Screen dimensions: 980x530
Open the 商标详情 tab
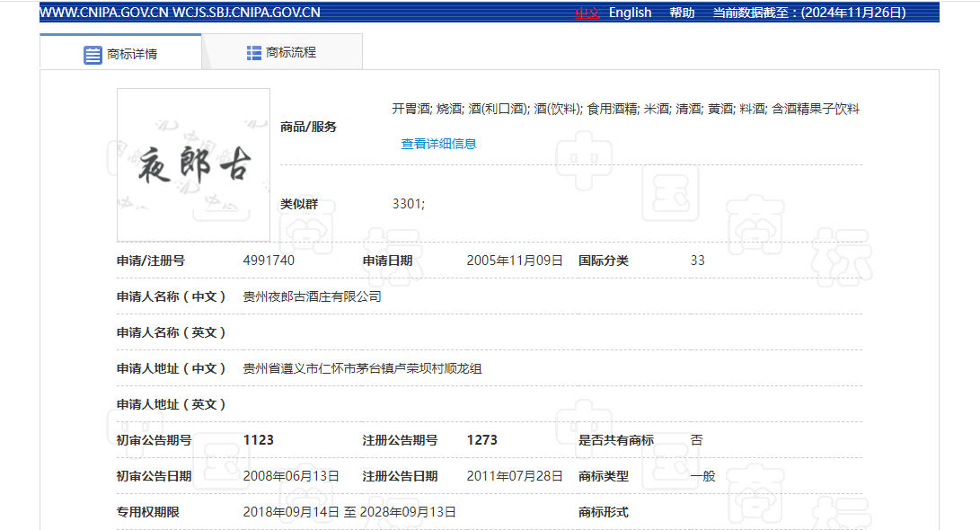pos(120,52)
